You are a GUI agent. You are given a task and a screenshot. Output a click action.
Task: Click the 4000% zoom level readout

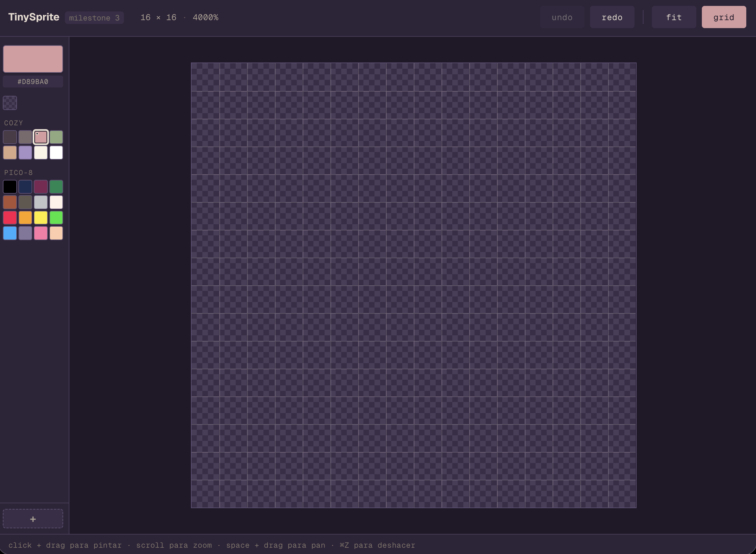205,17
